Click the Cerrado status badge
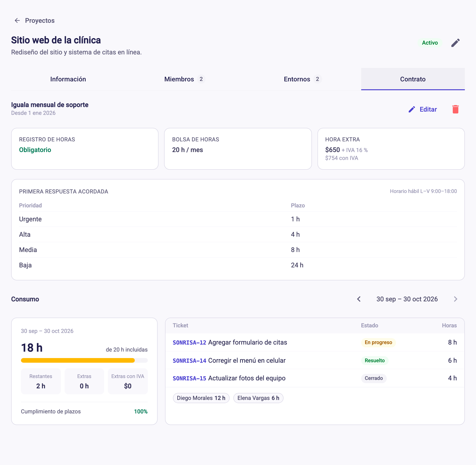The width and height of the screenshot is (476, 465). (374, 378)
